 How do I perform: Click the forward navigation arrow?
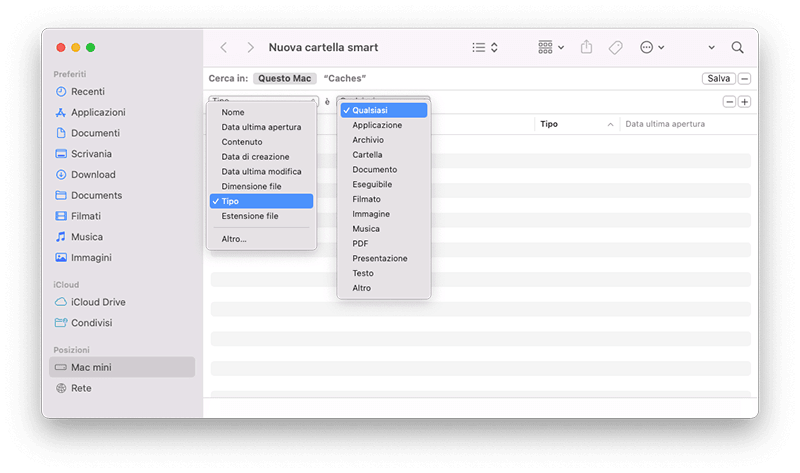250,48
